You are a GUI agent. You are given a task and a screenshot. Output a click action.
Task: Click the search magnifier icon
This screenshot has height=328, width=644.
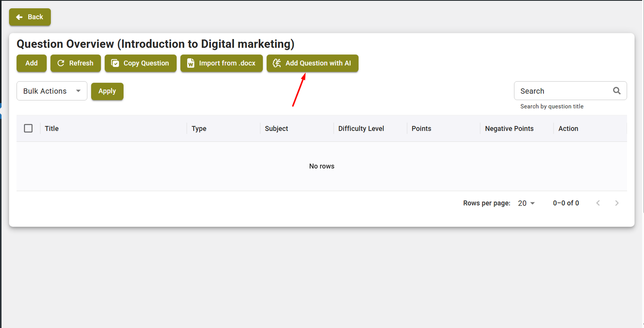pos(617,91)
